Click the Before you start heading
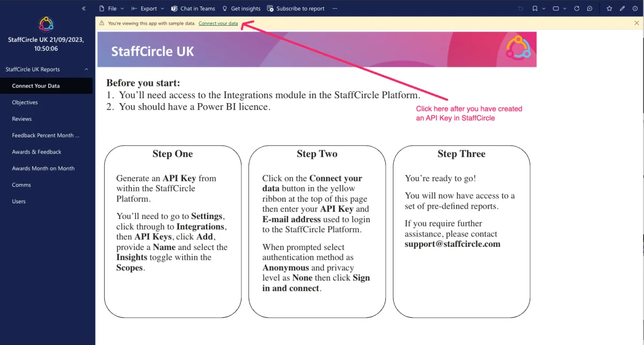This screenshot has width=644, height=345. (143, 83)
